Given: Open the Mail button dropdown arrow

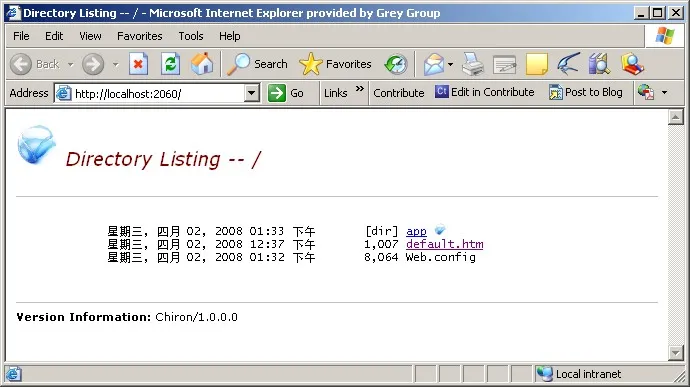Looking at the screenshot, I should tap(450, 65).
